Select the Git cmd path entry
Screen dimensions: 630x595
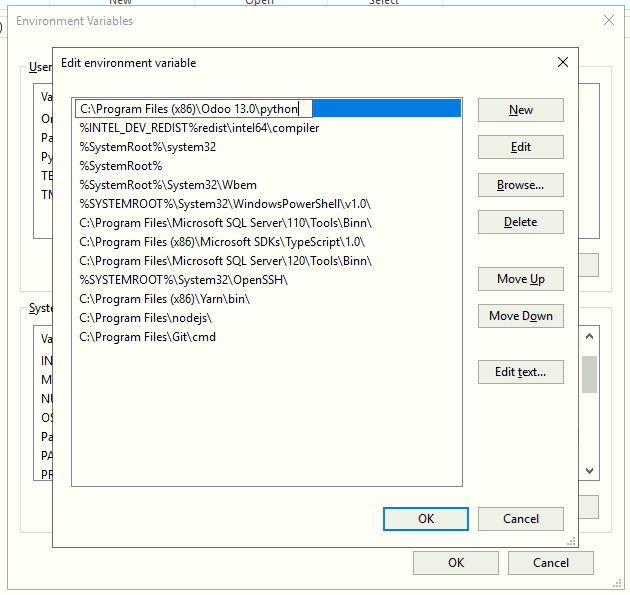(147, 337)
